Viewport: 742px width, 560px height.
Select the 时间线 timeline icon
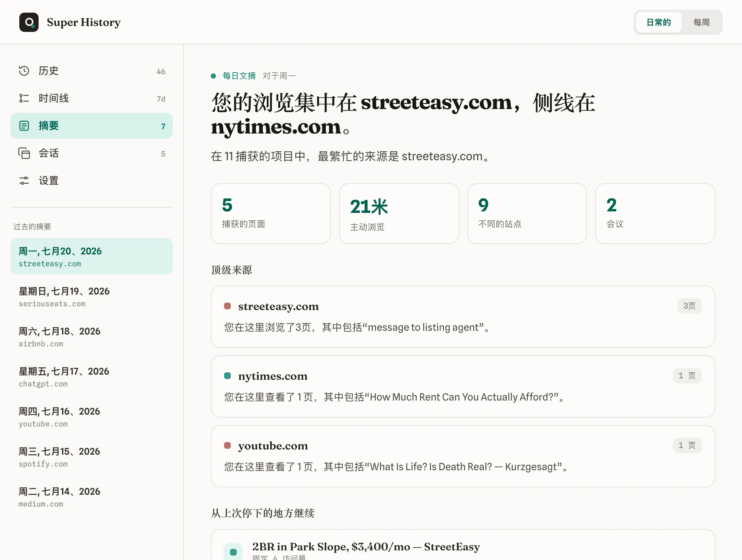(x=24, y=98)
